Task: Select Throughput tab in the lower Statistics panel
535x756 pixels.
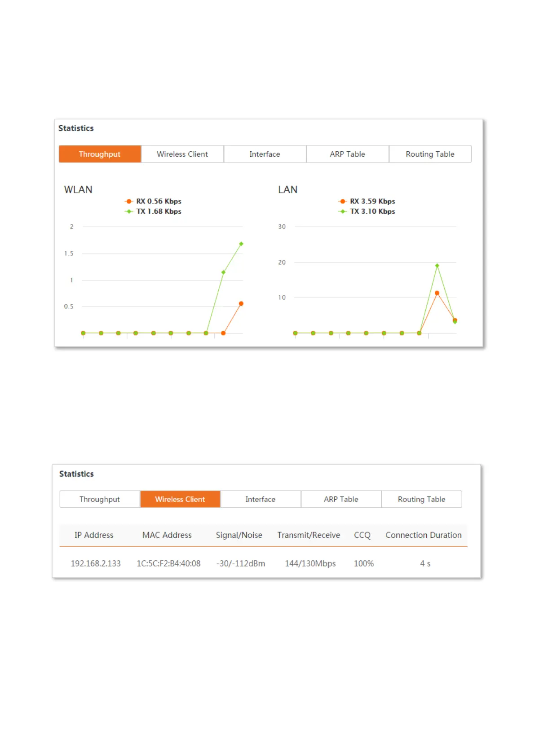Action: coord(100,499)
